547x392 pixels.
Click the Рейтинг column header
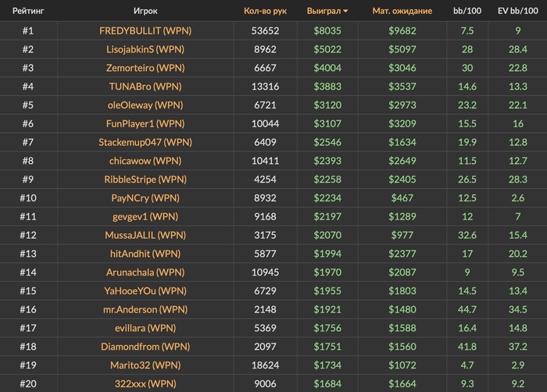(x=28, y=11)
